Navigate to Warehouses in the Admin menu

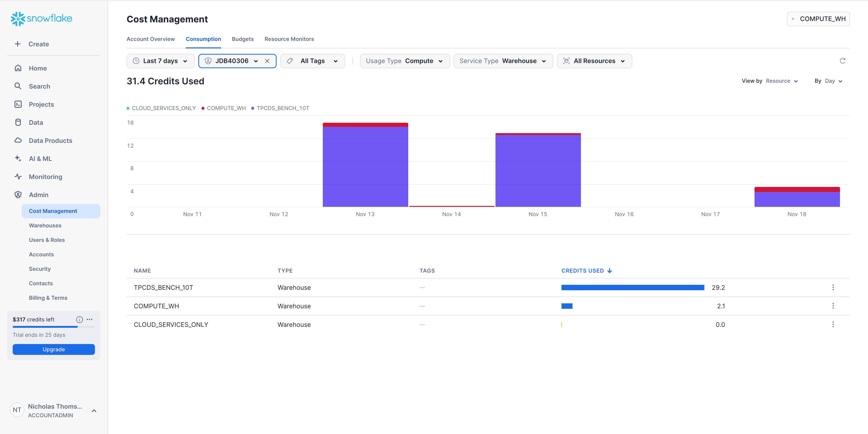click(x=45, y=225)
